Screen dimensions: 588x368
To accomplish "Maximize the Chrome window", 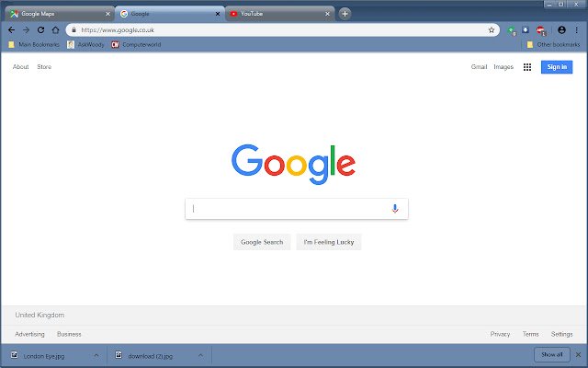I will pos(561,4).
